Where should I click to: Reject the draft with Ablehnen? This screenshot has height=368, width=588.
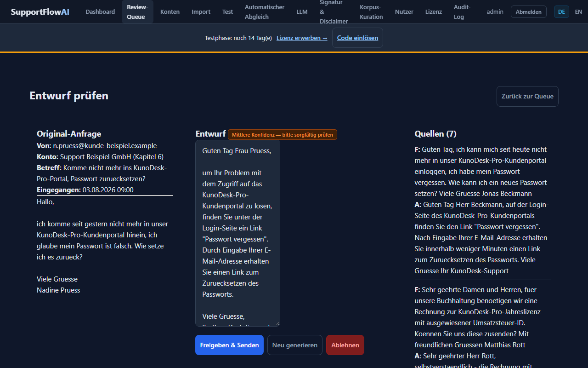pos(345,345)
